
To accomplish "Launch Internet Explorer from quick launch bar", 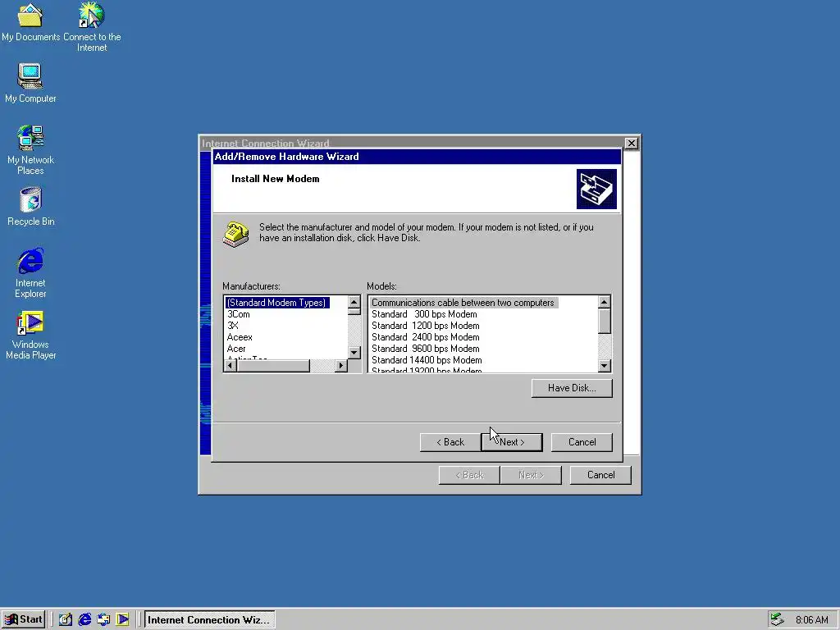I will click(x=84, y=620).
